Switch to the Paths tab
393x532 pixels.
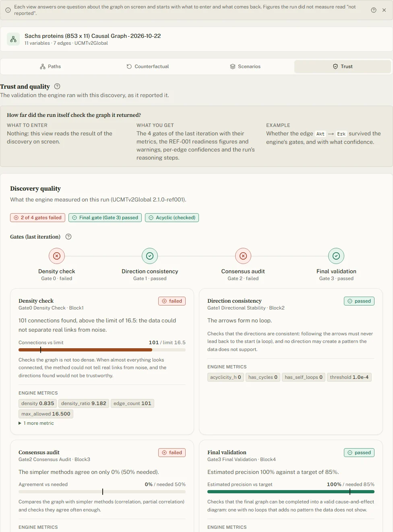click(x=50, y=66)
